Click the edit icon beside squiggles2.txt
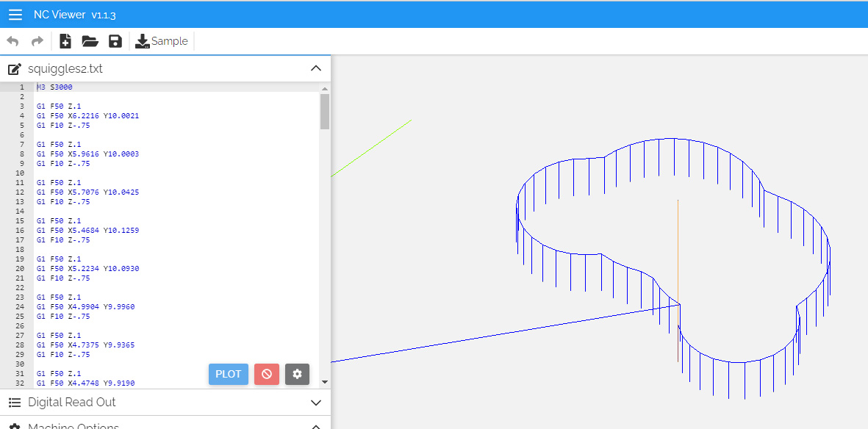 [15, 69]
